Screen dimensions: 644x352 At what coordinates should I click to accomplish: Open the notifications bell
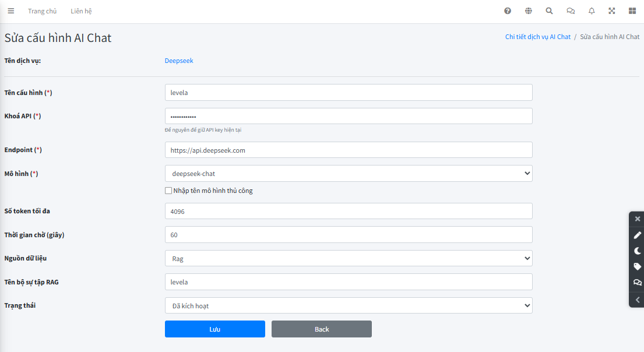pos(592,11)
